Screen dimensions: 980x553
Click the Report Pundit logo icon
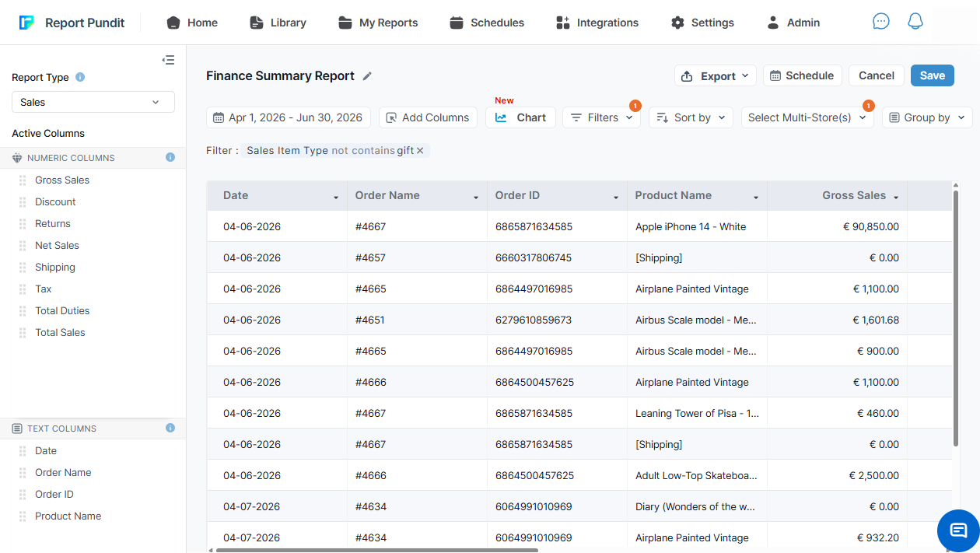[x=26, y=23]
